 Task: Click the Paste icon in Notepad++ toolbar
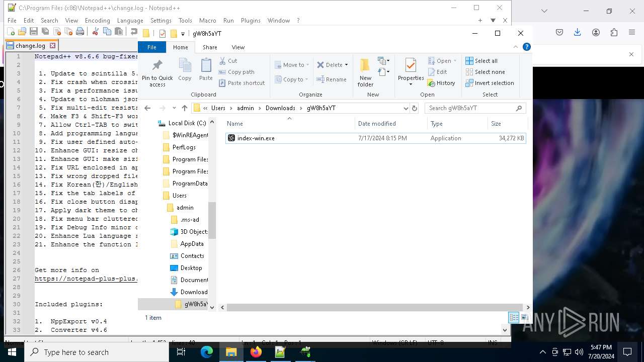pos(119,31)
